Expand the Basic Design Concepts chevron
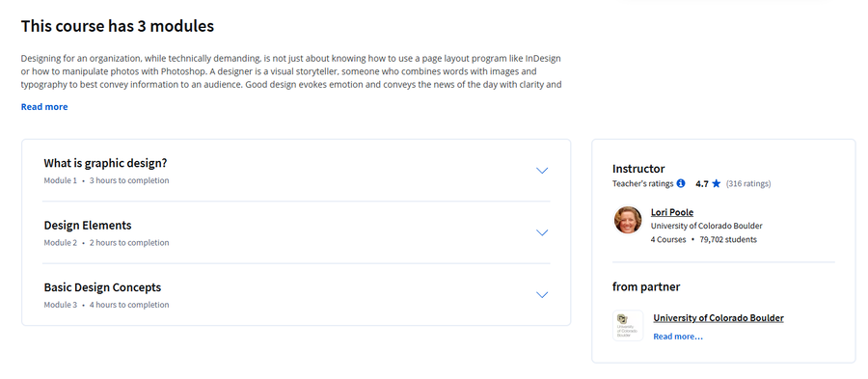 click(542, 294)
